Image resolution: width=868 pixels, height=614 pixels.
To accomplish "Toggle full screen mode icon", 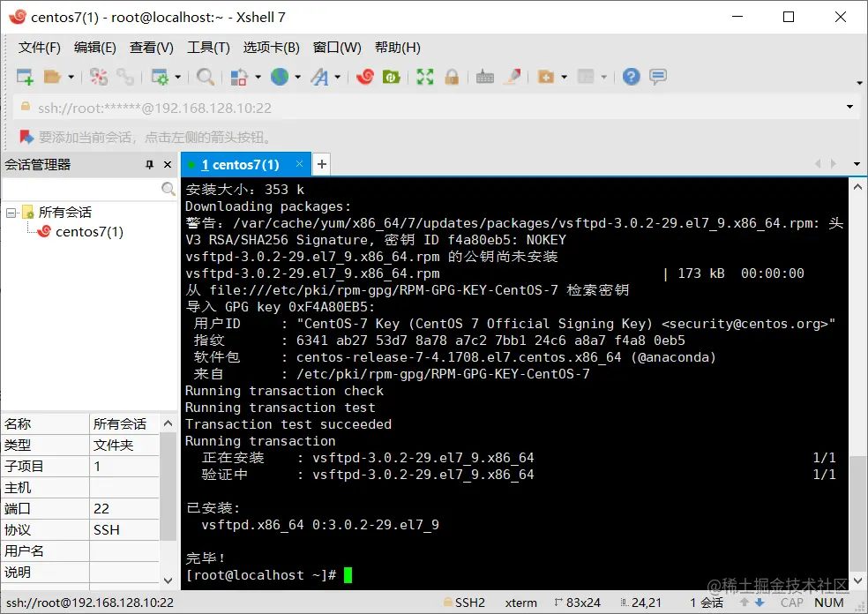I will [425, 77].
